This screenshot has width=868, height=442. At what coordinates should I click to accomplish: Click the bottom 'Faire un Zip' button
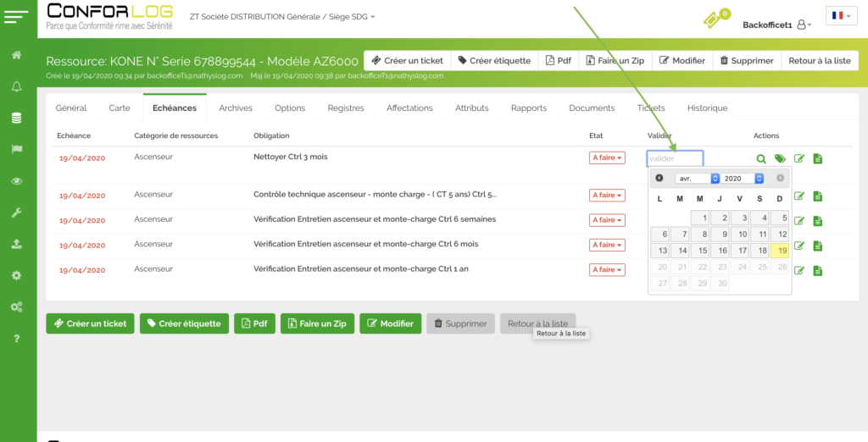tap(317, 323)
